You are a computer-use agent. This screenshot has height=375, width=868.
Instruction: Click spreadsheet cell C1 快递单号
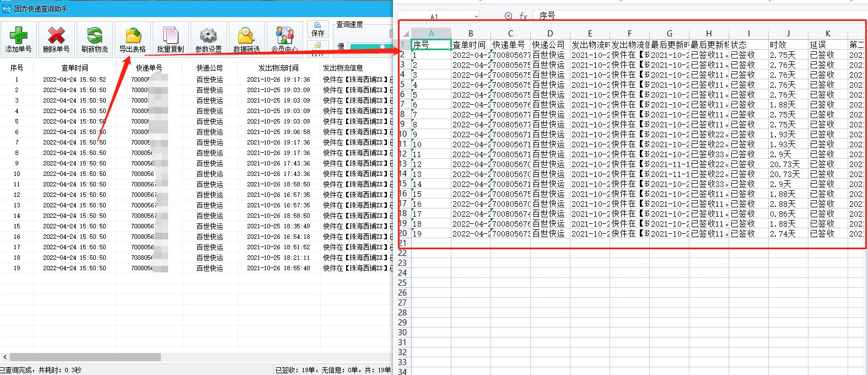point(510,45)
